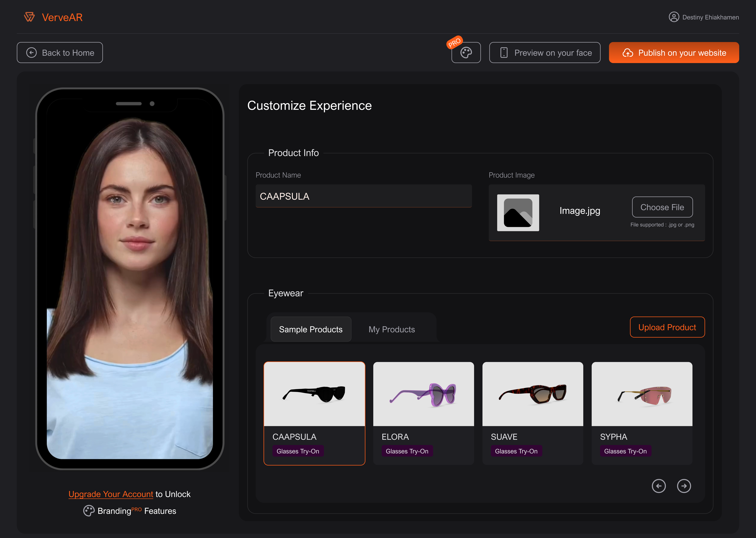This screenshot has width=756, height=538.
Task: Click the cloud upload icon in Publish button
Action: 628,53
